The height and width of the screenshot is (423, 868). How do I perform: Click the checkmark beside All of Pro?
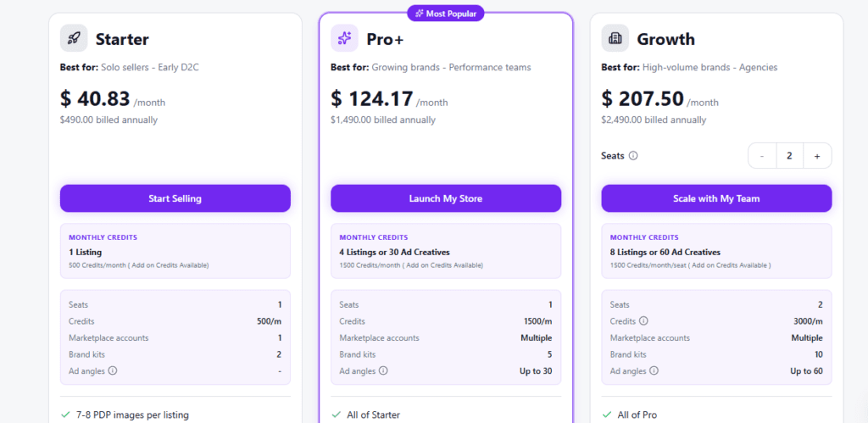coord(607,415)
